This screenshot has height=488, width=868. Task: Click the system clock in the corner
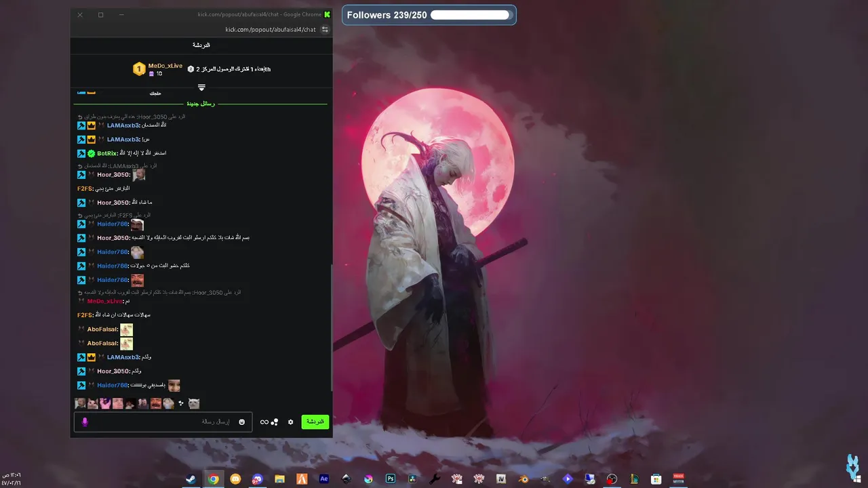click(x=12, y=479)
